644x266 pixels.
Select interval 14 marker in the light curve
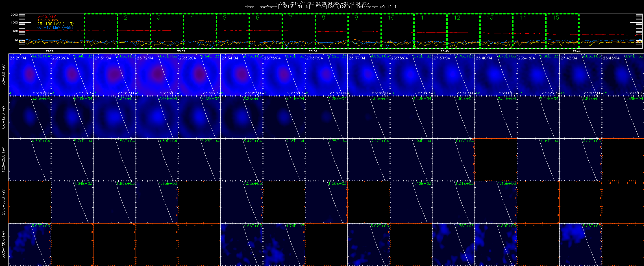point(523,18)
